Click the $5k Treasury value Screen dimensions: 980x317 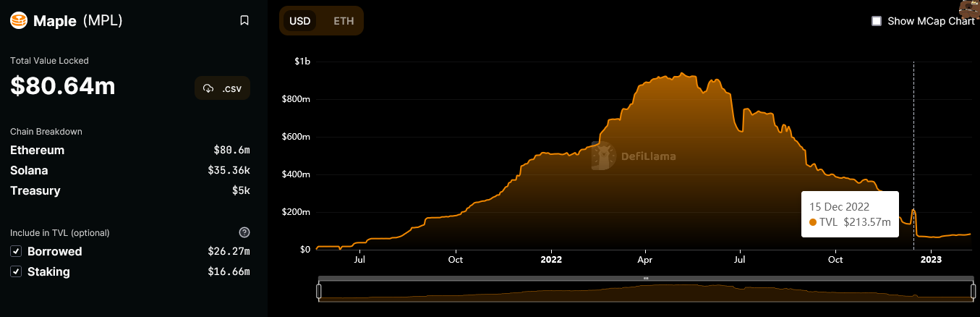tap(242, 190)
